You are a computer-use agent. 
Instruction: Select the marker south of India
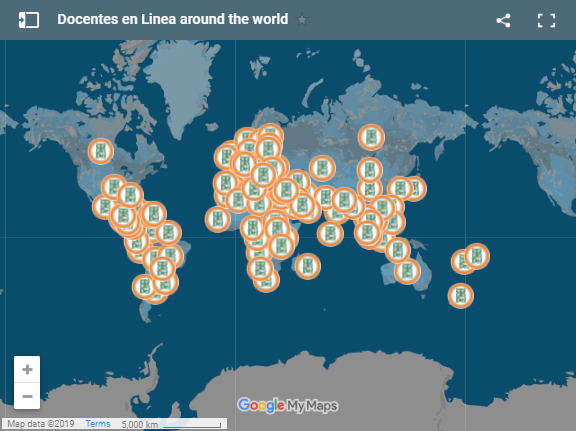[x=330, y=234]
